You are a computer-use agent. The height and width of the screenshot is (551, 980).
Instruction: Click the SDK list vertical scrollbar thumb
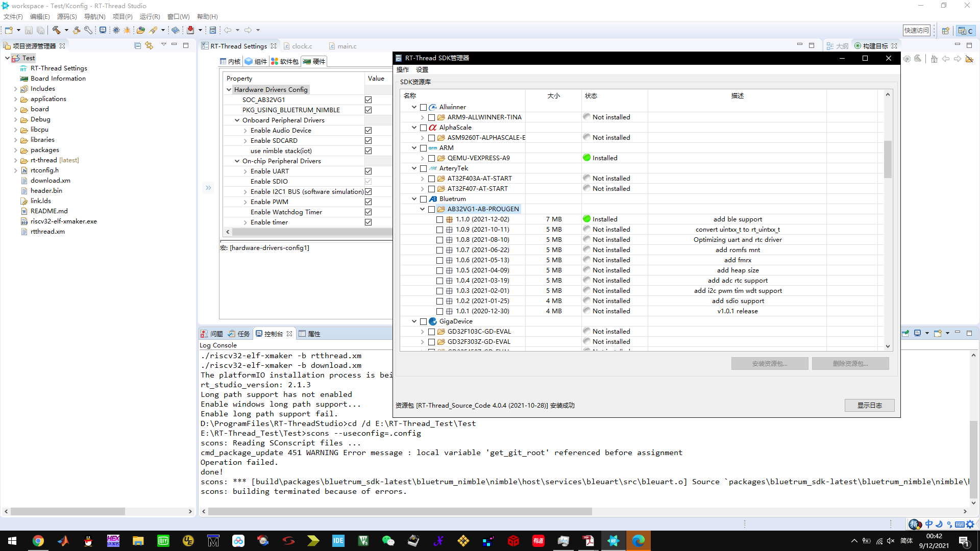click(x=888, y=159)
